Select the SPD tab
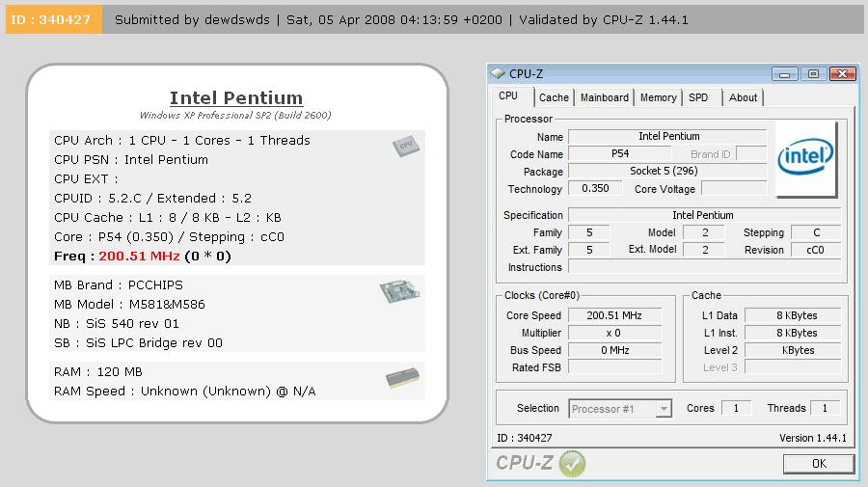The width and height of the screenshot is (868, 487). 698,98
